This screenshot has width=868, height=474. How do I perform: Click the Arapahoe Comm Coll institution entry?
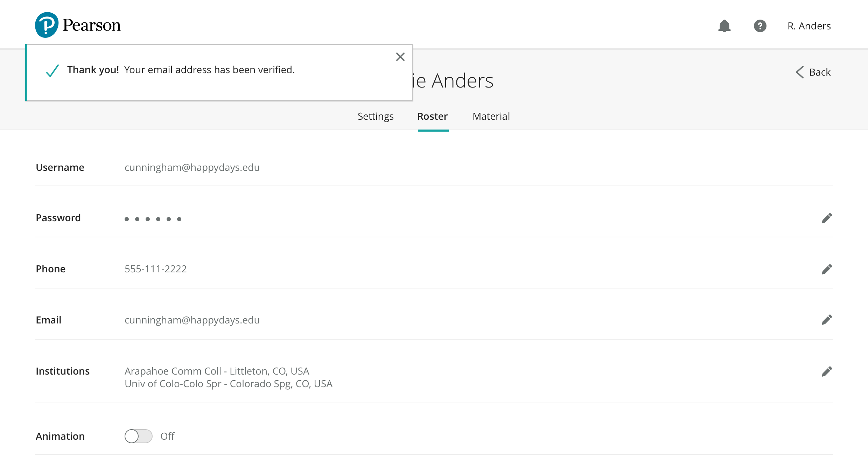pos(217,371)
